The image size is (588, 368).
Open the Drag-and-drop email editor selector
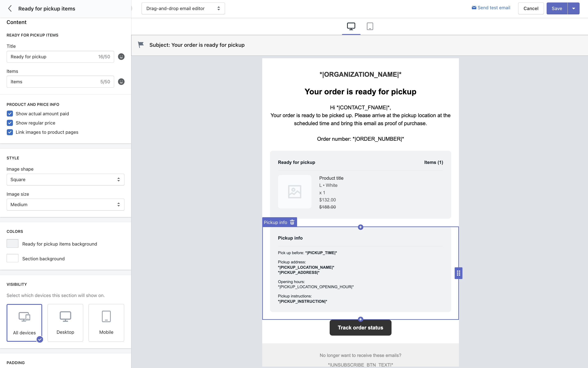pyautogui.click(x=183, y=9)
